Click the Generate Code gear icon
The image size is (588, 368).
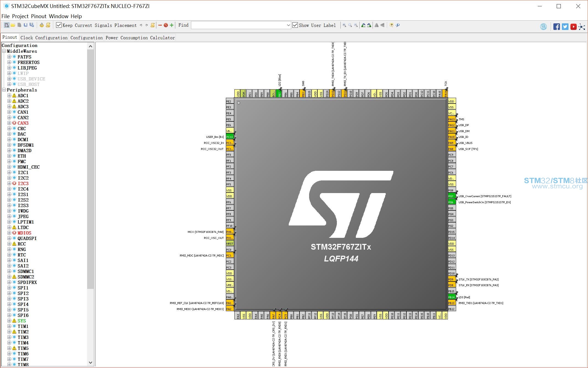click(41, 25)
